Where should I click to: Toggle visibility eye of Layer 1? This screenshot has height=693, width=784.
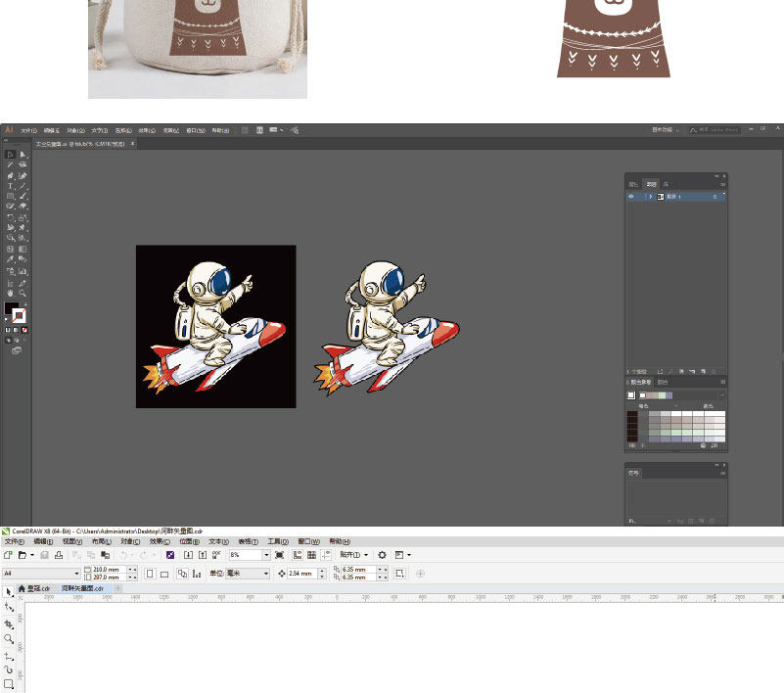631,197
